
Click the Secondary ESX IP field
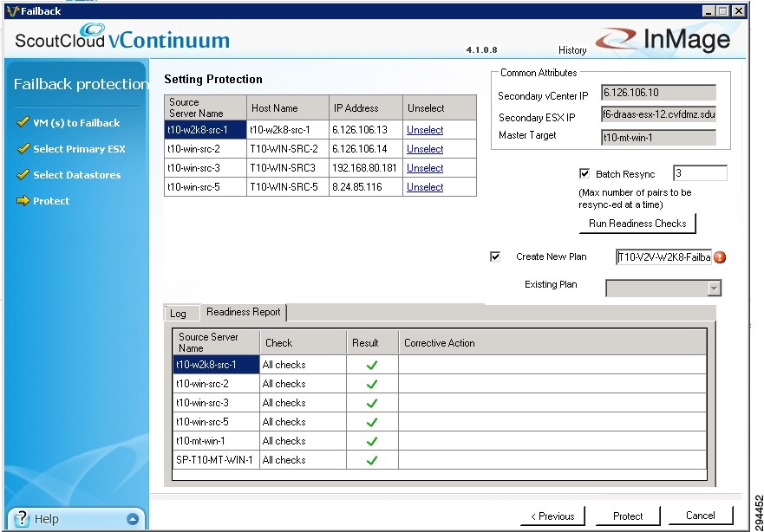click(659, 114)
